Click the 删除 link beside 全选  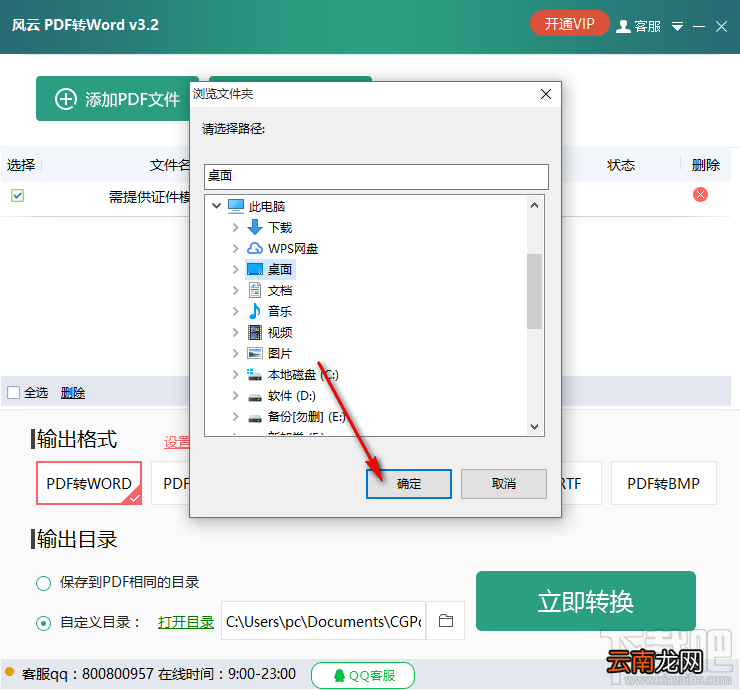coord(73,393)
